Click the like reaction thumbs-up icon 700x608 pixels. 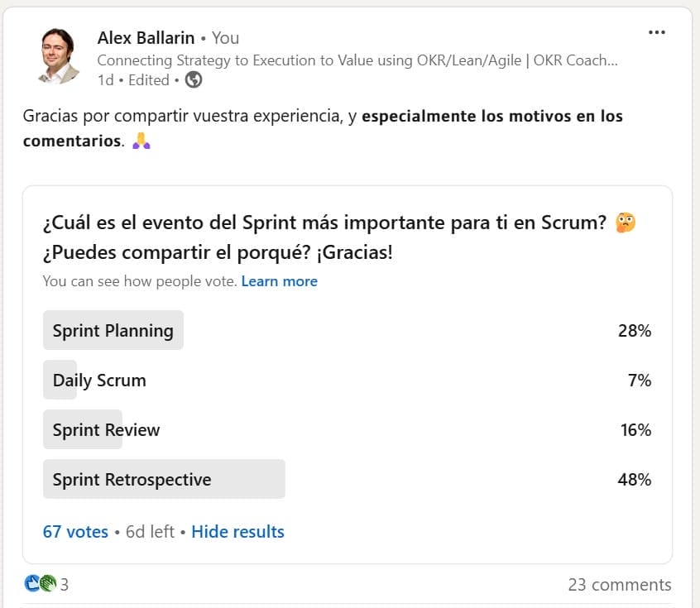pyautogui.click(x=32, y=584)
